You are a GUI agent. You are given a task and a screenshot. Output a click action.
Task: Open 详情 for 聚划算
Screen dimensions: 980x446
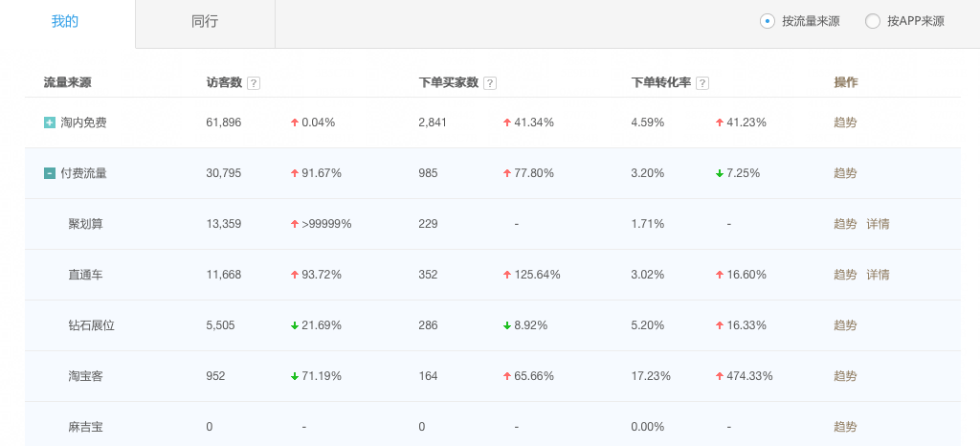[x=879, y=224]
